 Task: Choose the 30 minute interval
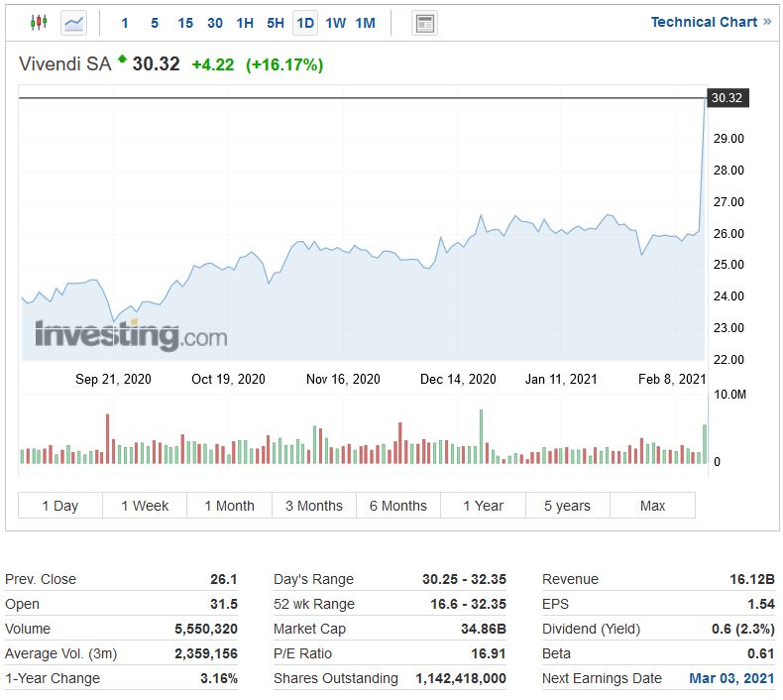pyautogui.click(x=215, y=23)
